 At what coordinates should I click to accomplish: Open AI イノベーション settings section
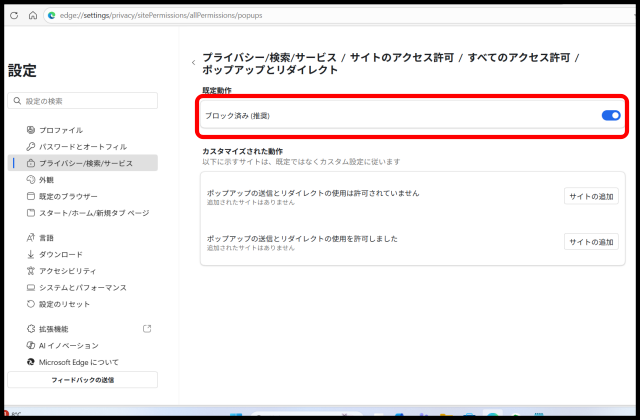click(82, 346)
